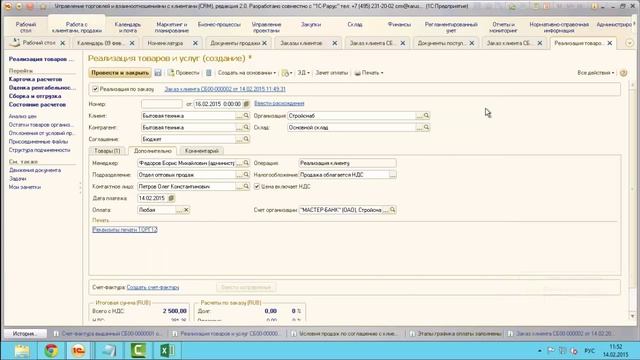This screenshot has height=360, width=640.
Task: Expand the Создать на основании dropdown
Action: pyautogui.click(x=247, y=73)
